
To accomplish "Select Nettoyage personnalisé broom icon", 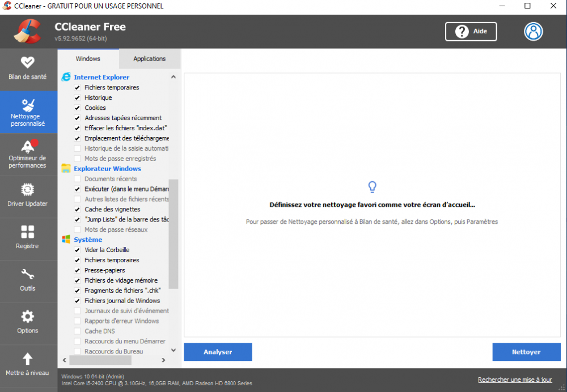I will 28,105.
